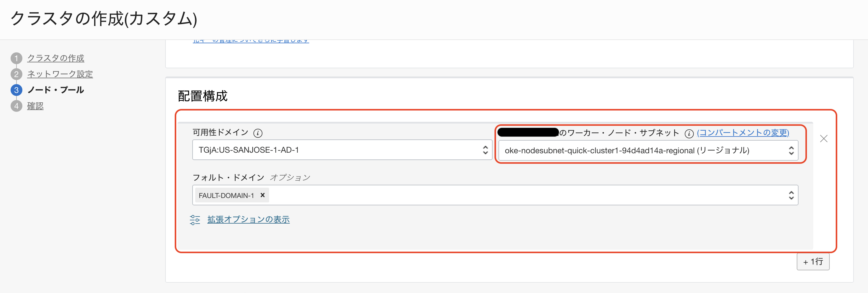
Task: Open the ネットワーク設定 step
Action: point(60,74)
